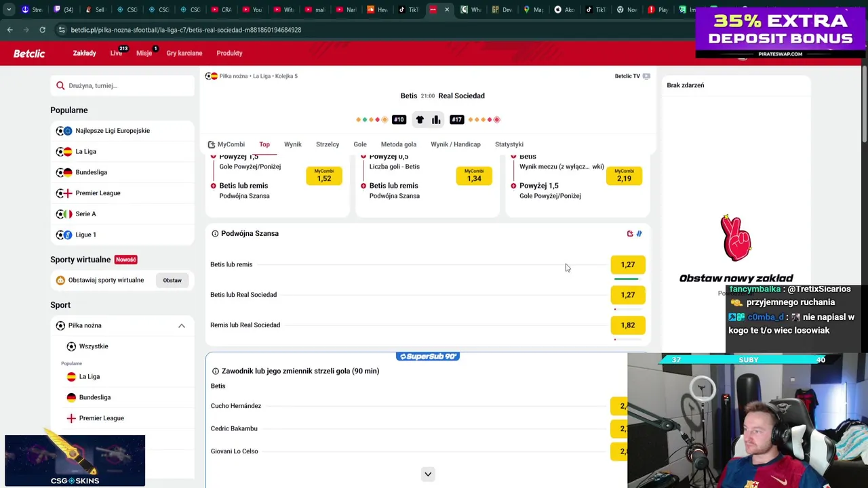Open Bundesliga in the Popularne list

click(122, 172)
